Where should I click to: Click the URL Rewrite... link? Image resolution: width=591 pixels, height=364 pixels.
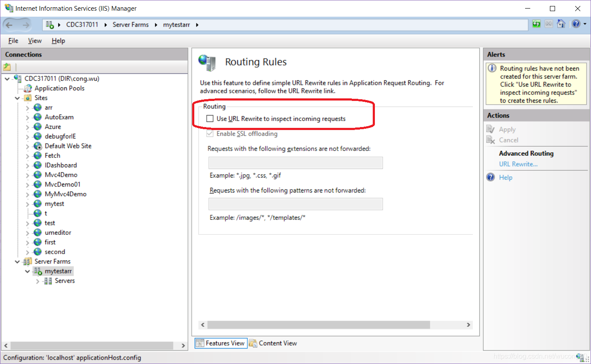[518, 164]
